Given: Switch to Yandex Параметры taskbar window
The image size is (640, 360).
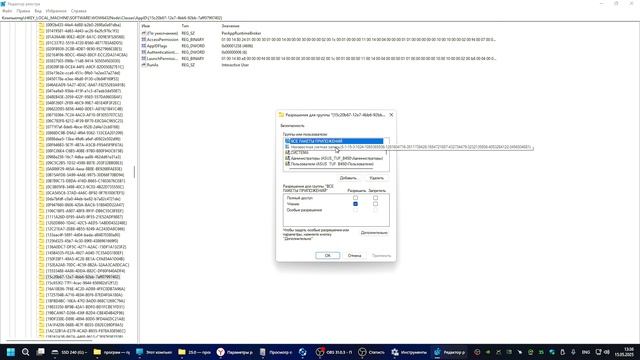Looking at the screenshot, I should [235, 352].
